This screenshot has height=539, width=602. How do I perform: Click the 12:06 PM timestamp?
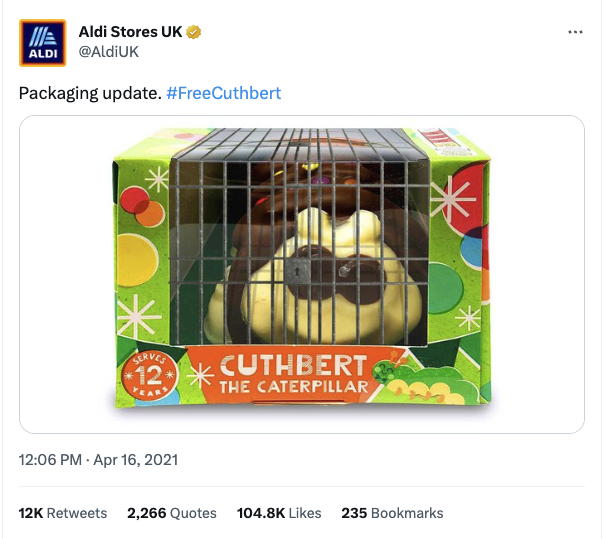[x=51, y=462]
